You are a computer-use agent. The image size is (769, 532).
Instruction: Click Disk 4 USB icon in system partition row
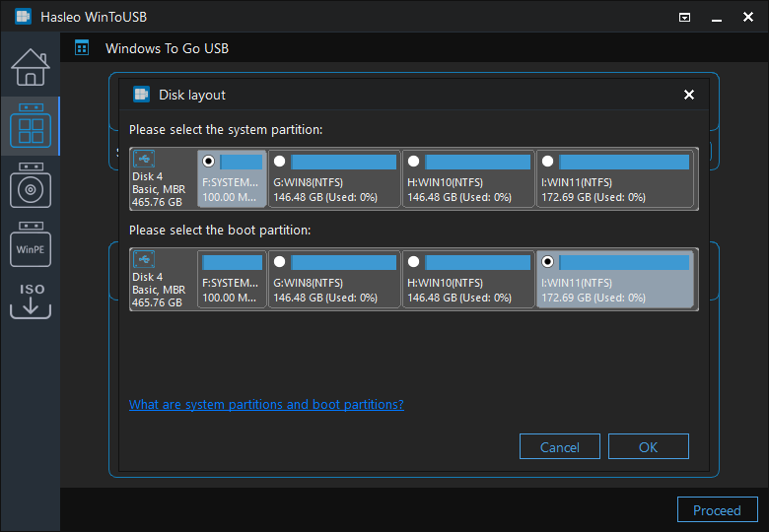point(144,159)
